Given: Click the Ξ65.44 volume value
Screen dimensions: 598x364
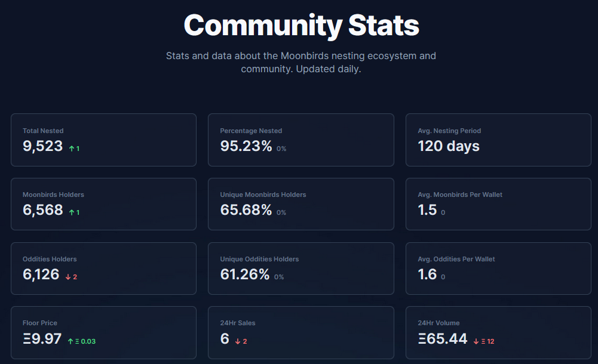Looking at the screenshot, I should pos(443,339).
